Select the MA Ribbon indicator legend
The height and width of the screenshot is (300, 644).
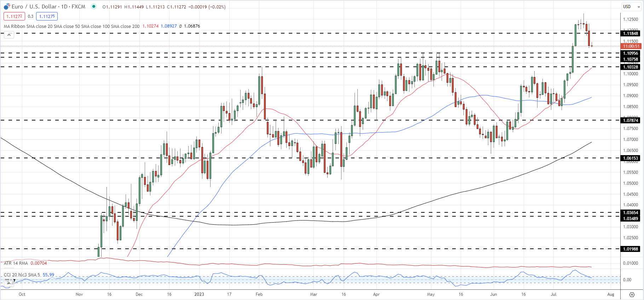click(71, 26)
